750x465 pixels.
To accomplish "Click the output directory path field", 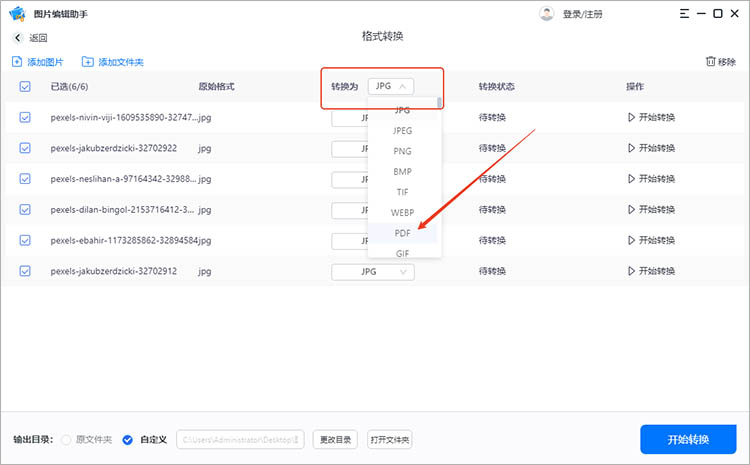I will pos(241,440).
